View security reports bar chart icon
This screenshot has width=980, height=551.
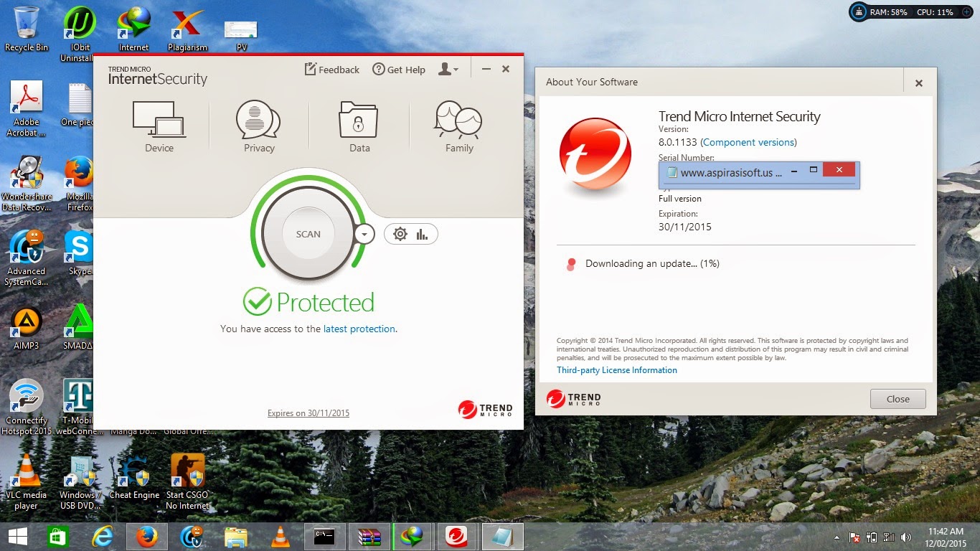[x=422, y=234]
